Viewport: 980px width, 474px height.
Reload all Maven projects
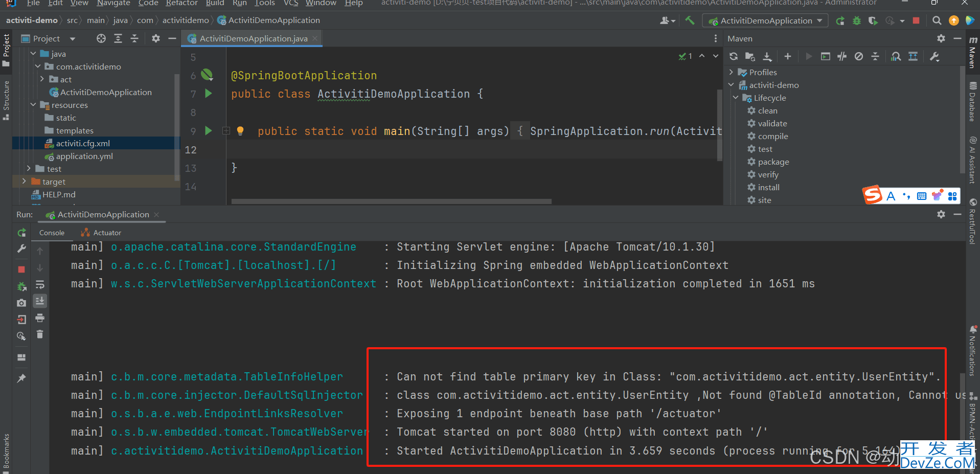(x=734, y=56)
